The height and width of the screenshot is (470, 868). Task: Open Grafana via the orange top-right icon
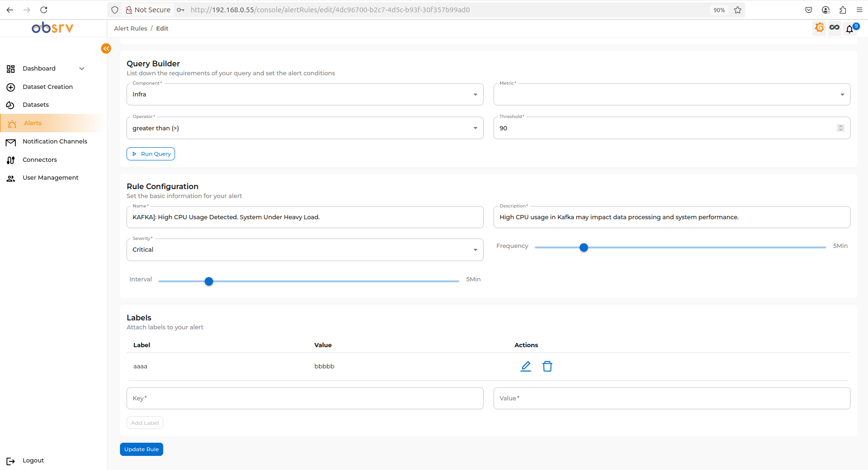(820, 28)
